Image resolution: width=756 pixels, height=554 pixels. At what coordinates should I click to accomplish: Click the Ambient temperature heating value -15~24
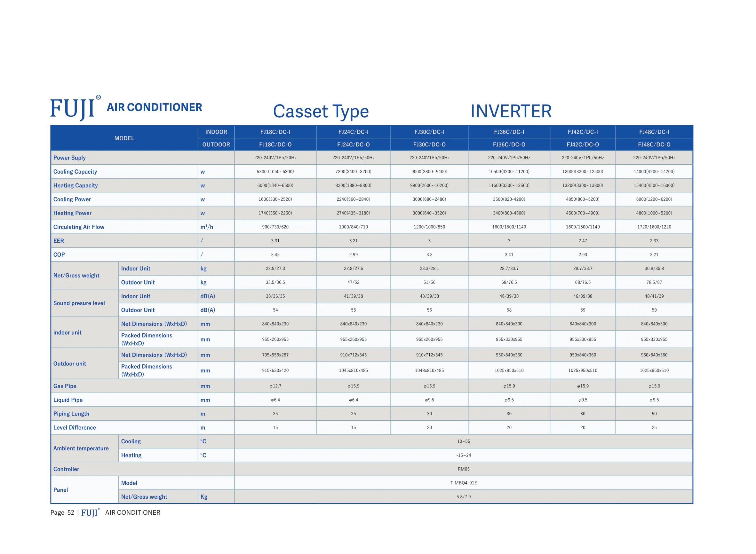pyautogui.click(x=463, y=455)
